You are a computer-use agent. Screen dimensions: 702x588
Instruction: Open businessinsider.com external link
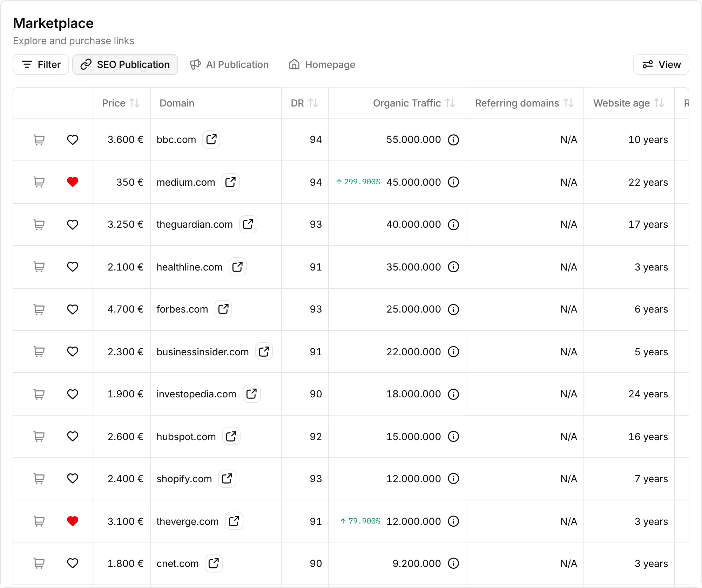point(264,351)
